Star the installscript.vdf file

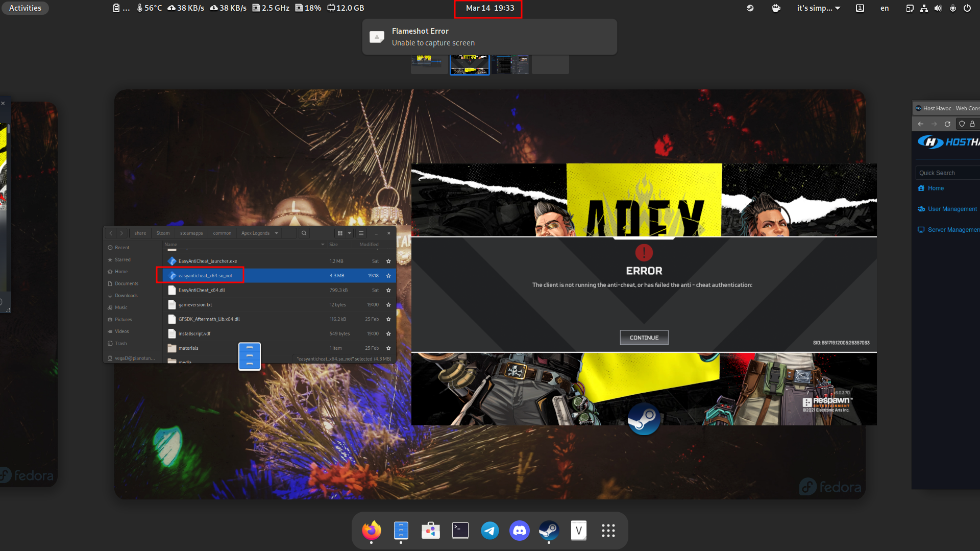pos(388,334)
